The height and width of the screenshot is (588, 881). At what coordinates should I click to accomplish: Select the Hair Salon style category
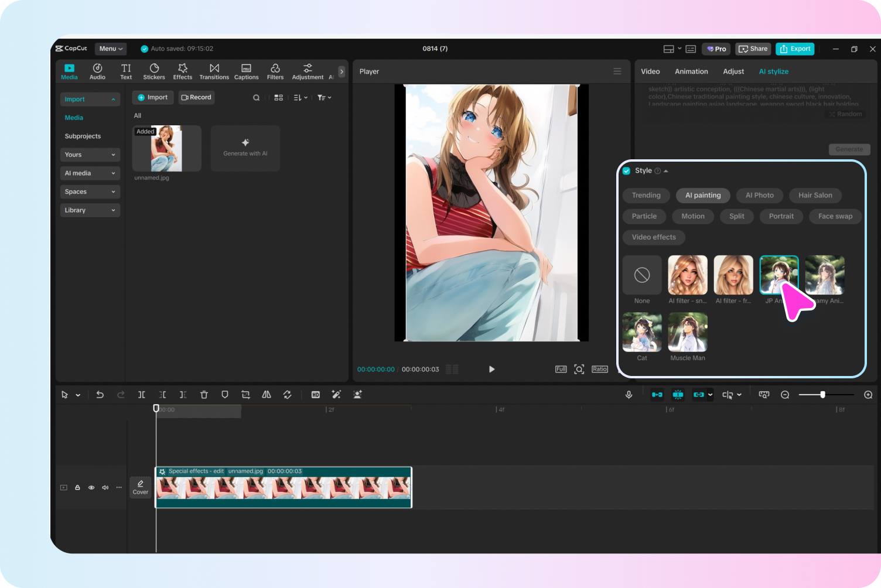tap(815, 196)
